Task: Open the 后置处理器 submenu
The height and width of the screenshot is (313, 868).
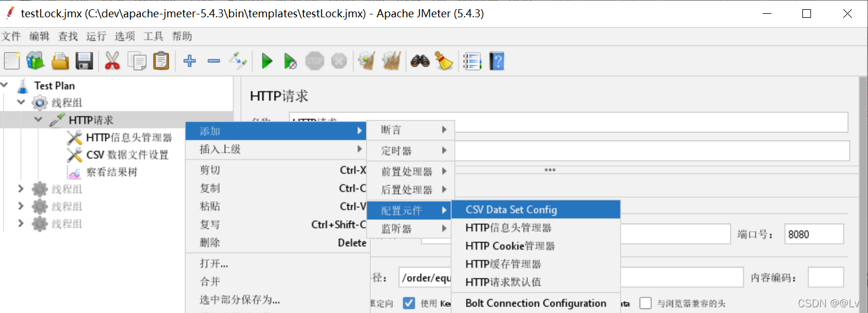Action: pyautogui.click(x=411, y=190)
